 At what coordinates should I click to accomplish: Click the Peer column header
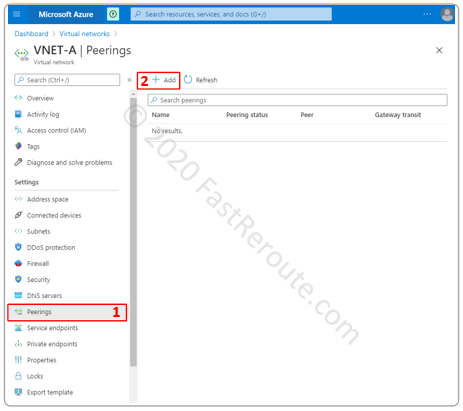(307, 115)
